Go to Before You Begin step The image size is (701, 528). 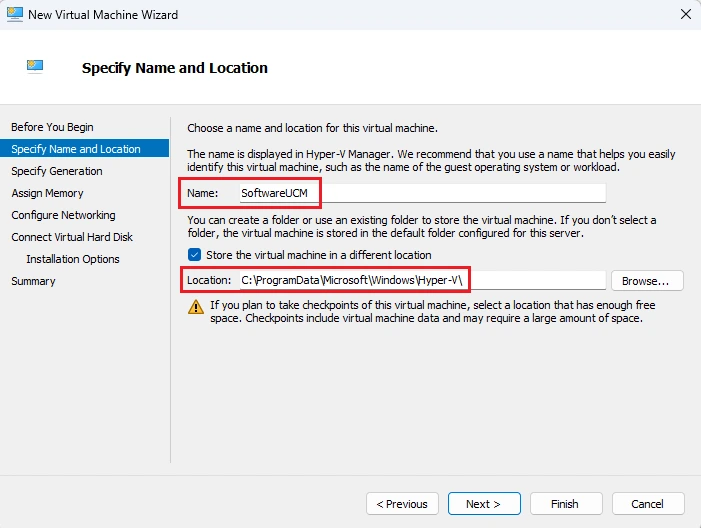(52, 127)
